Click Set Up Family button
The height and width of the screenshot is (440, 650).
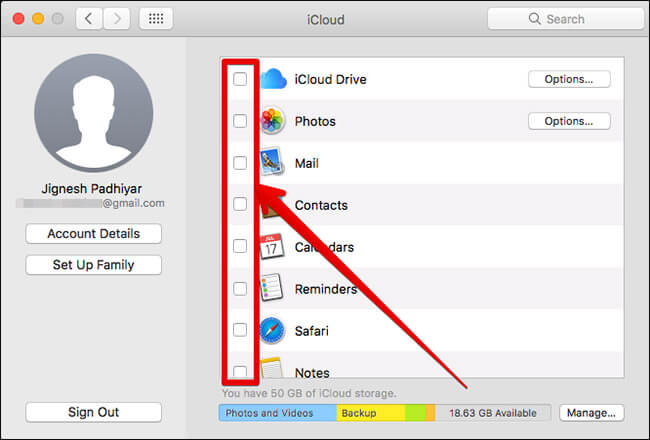(94, 265)
